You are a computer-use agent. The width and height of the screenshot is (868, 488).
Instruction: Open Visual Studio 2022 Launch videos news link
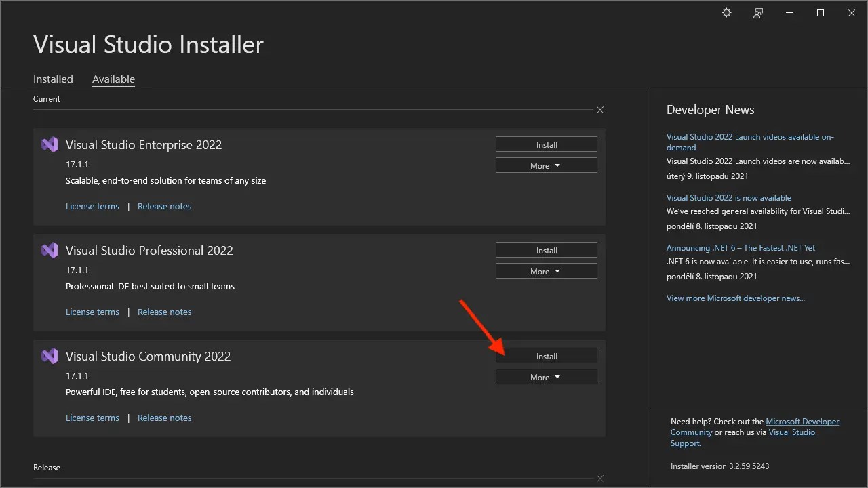point(750,142)
